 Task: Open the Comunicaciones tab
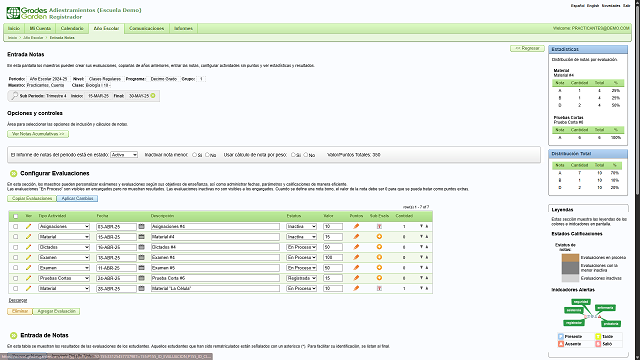[x=147, y=29]
